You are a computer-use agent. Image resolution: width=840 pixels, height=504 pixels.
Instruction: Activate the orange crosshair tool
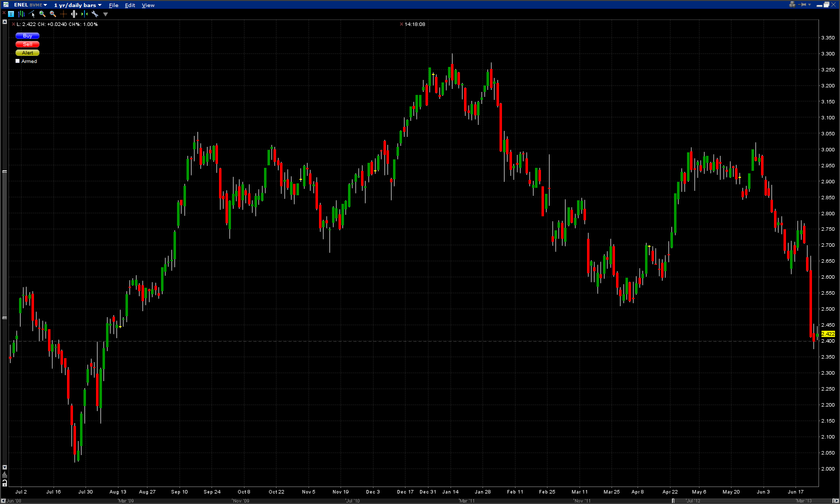coord(63,14)
